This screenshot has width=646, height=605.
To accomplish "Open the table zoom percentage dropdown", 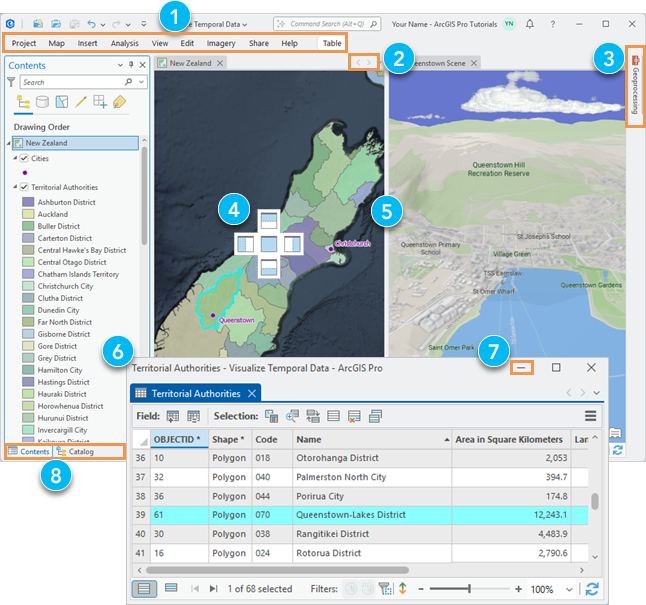I will (x=569, y=589).
